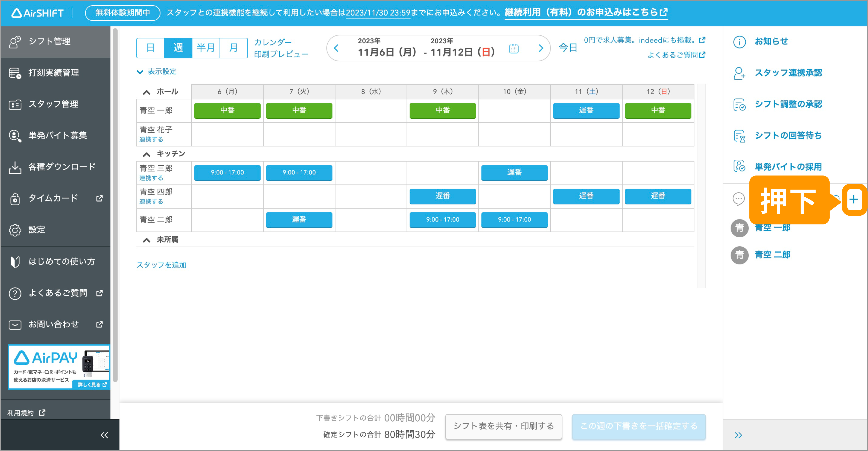
Task: Switch to 週 view tab
Action: [178, 48]
